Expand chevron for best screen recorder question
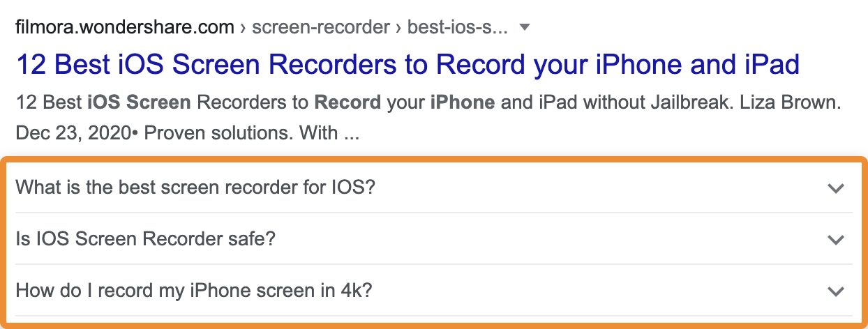The image size is (868, 329). [x=835, y=188]
